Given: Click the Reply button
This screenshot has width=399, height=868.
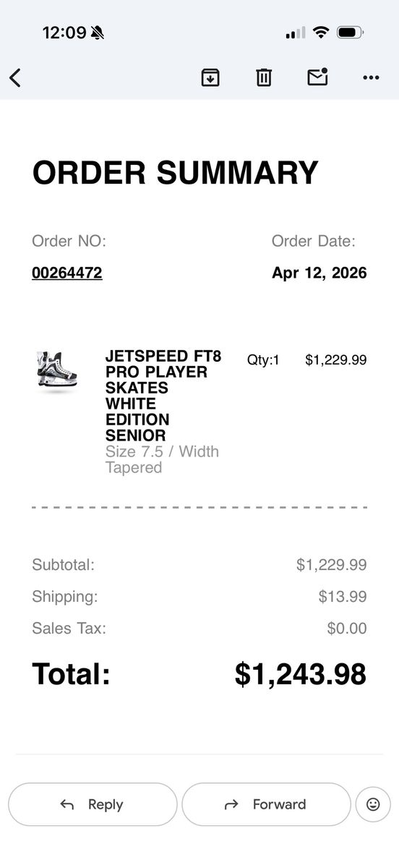Looking at the screenshot, I should [93, 804].
